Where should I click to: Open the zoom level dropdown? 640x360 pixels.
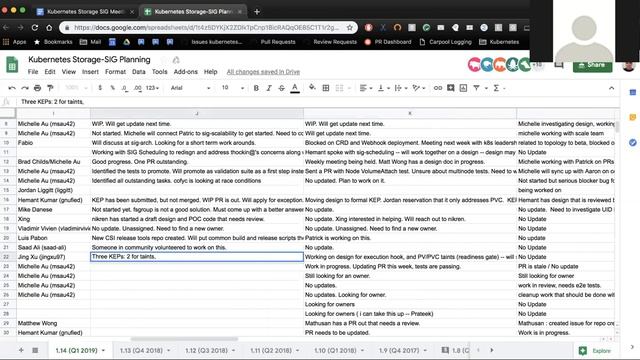coord(76,88)
